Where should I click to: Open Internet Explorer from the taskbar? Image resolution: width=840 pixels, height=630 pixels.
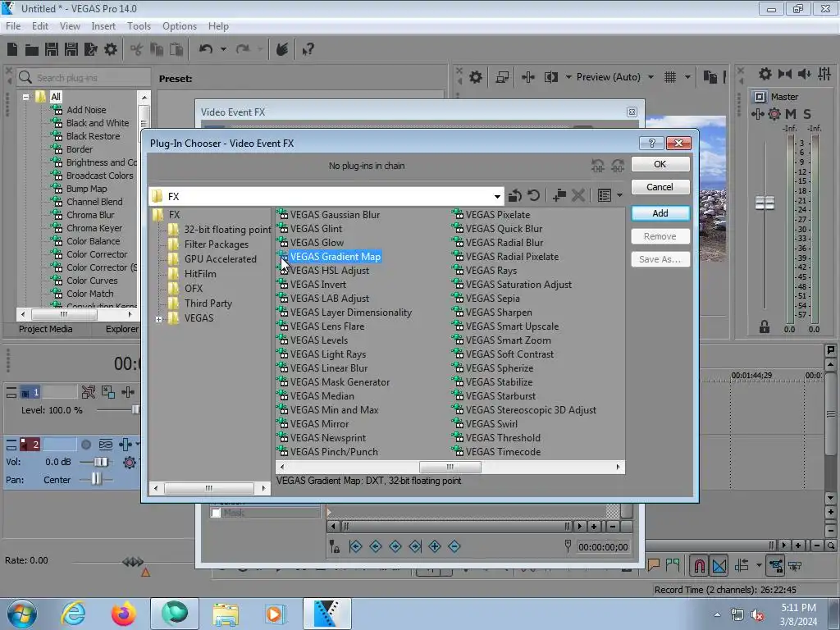coord(73,614)
